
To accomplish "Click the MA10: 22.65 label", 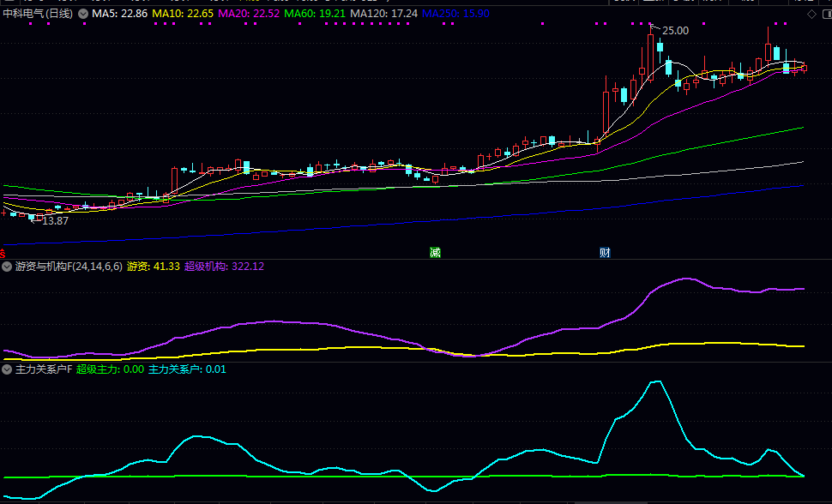I will pyautogui.click(x=183, y=14).
